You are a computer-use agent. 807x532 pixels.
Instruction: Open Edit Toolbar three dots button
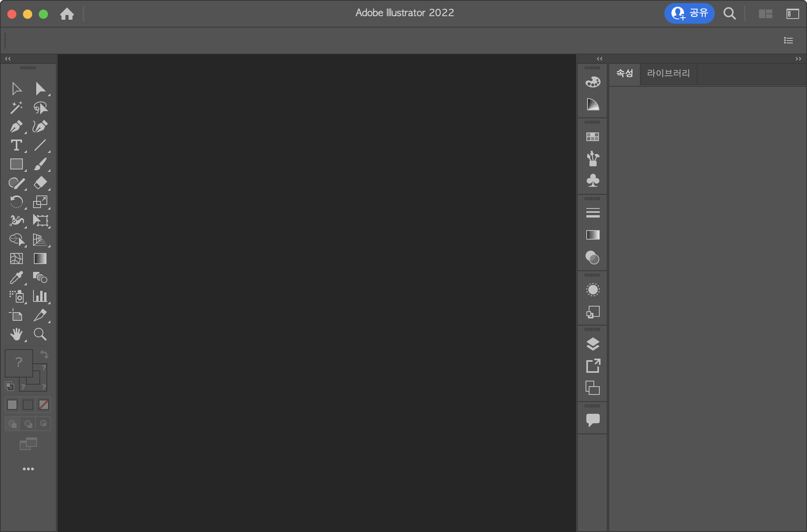[x=28, y=469]
